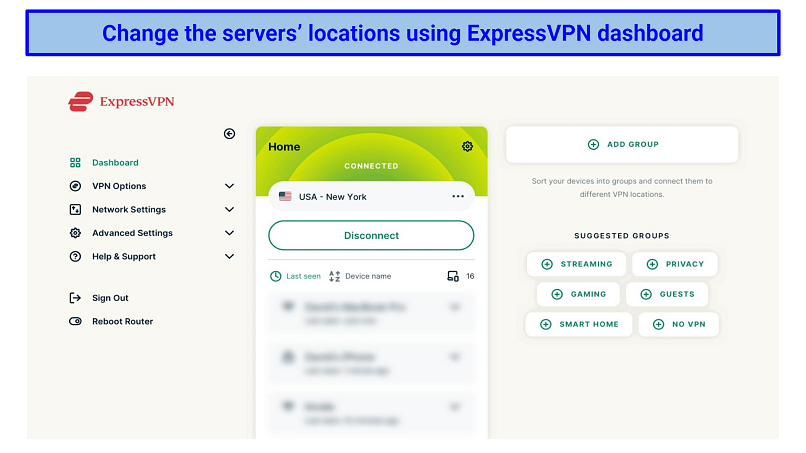Expand the VPN Options chevron
The width and height of the screenshot is (806, 453).
pos(229,186)
